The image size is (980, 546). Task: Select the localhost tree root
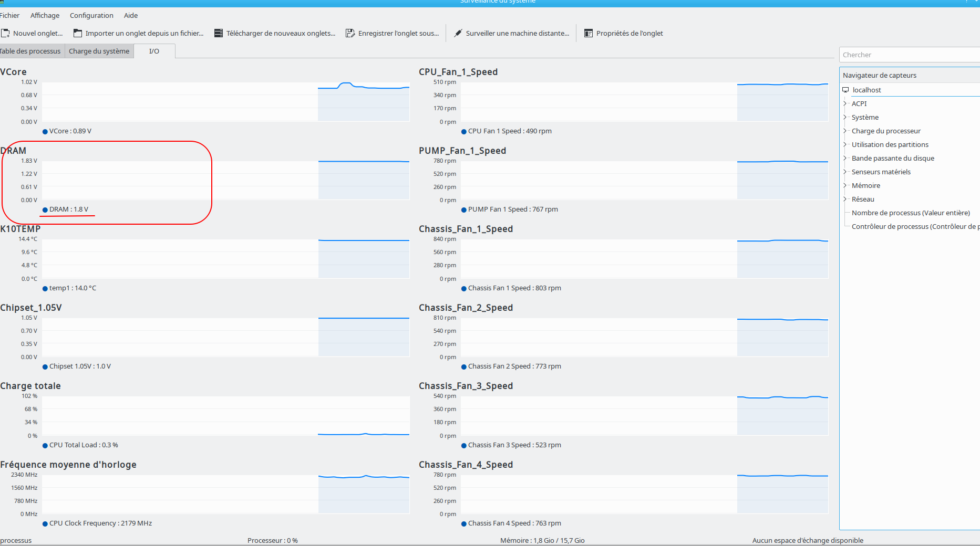click(866, 90)
